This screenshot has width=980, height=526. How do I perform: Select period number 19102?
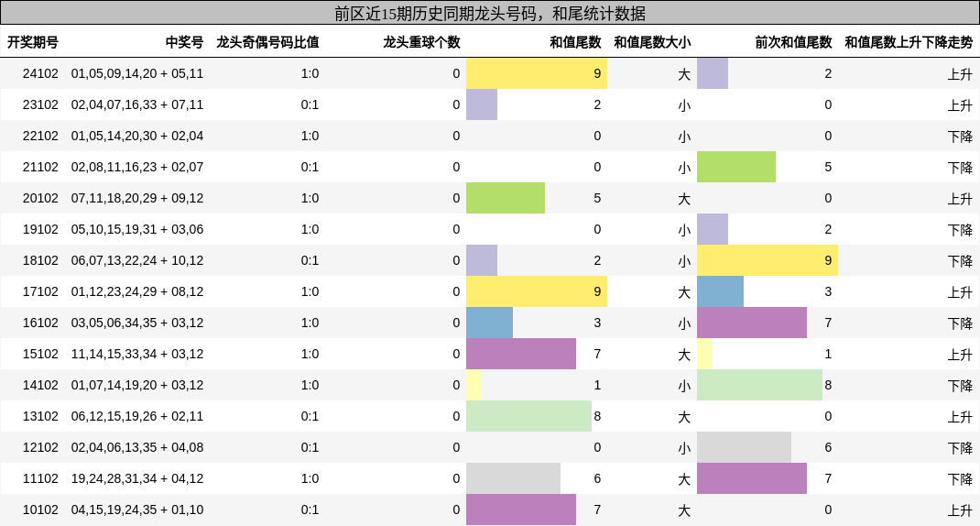tap(40, 229)
